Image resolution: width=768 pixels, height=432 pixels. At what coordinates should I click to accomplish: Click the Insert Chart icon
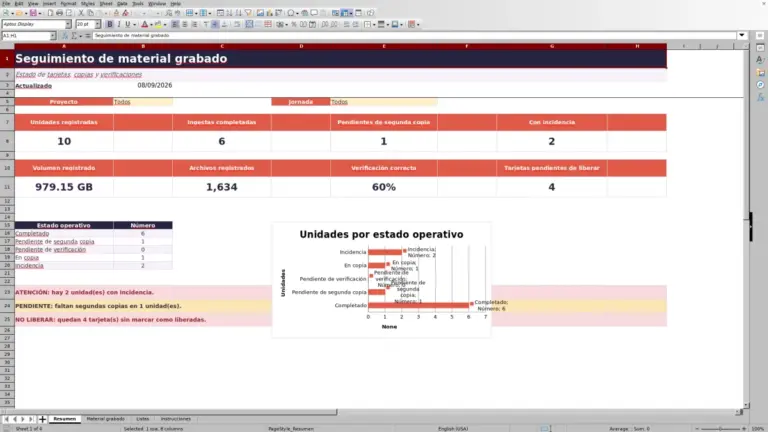click(269, 13)
